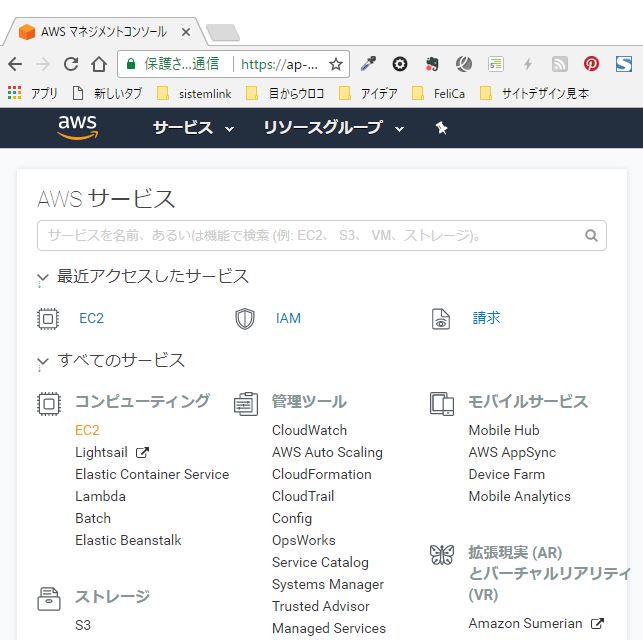Click the butterfly AR/VR category icon
This screenshot has height=640, width=643.
[442, 555]
